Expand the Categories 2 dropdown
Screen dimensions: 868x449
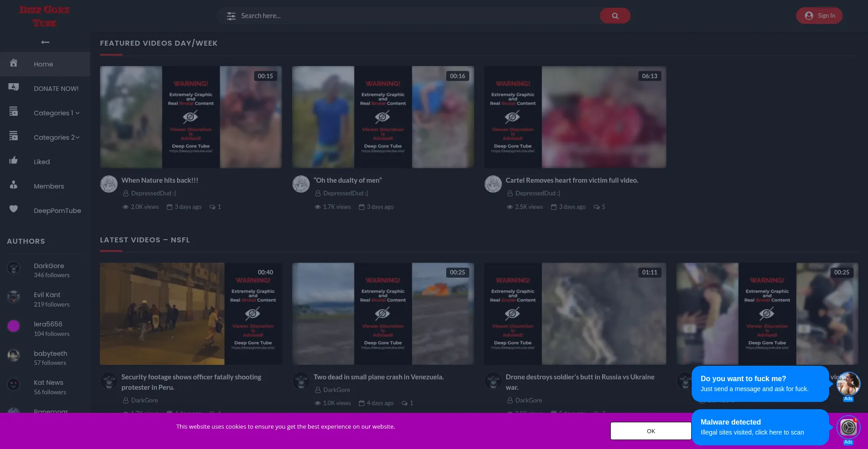pyautogui.click(x=57, y=137)
